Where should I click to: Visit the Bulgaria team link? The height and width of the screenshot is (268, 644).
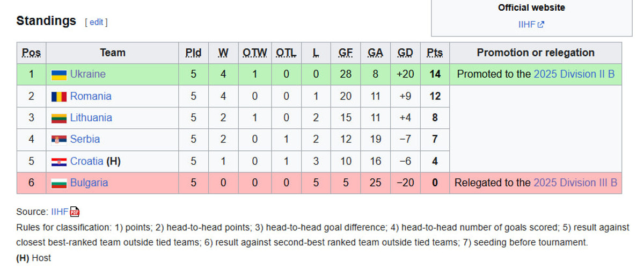coord(89,183)
